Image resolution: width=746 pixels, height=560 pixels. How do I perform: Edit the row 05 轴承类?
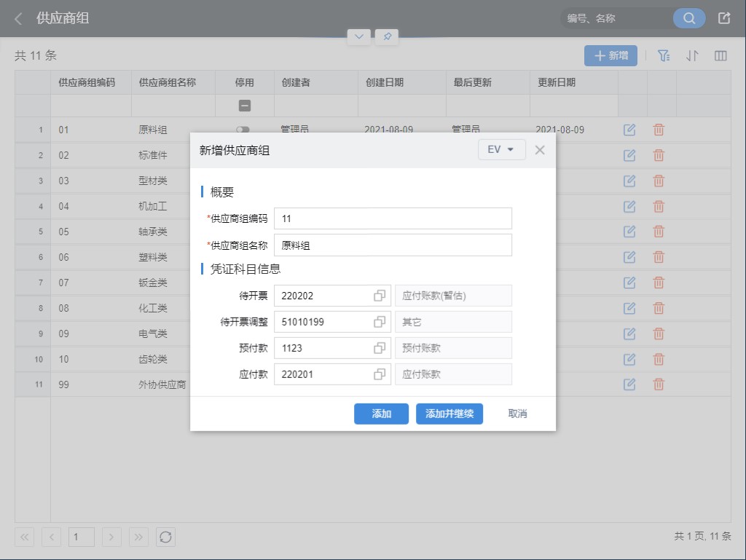point(629,232)
